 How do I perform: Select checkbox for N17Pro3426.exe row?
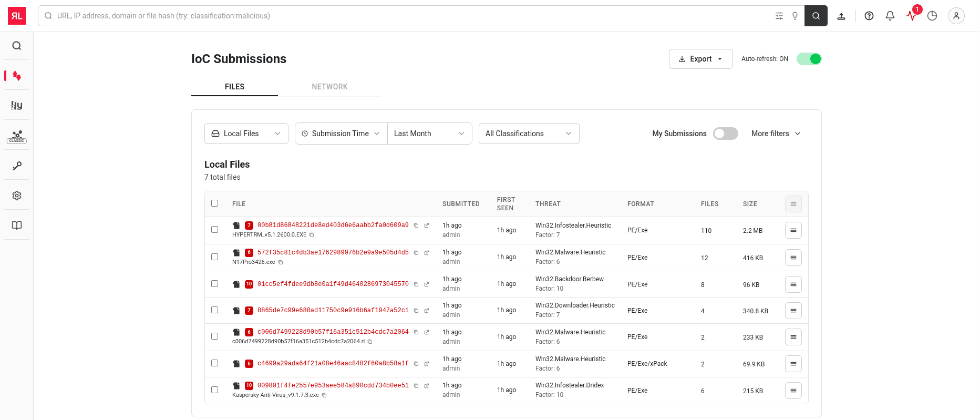[215, 257]
